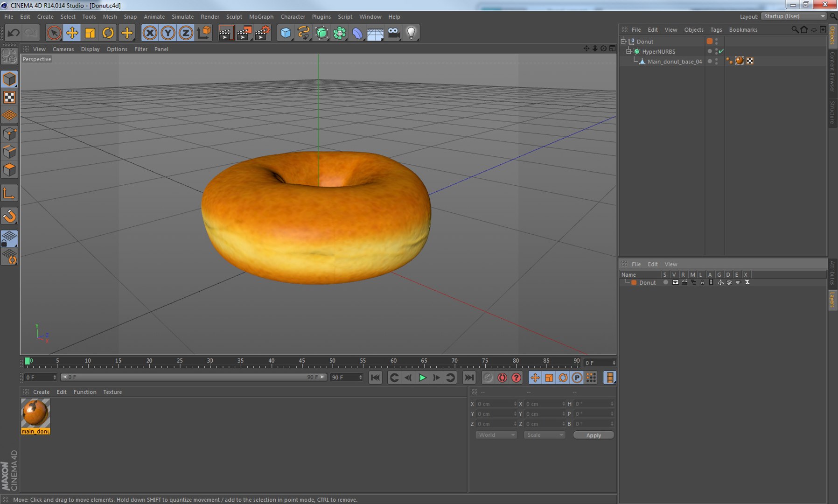Click the X position field
This screenshot has height=504, width=838.
click(x=496, y=404)
